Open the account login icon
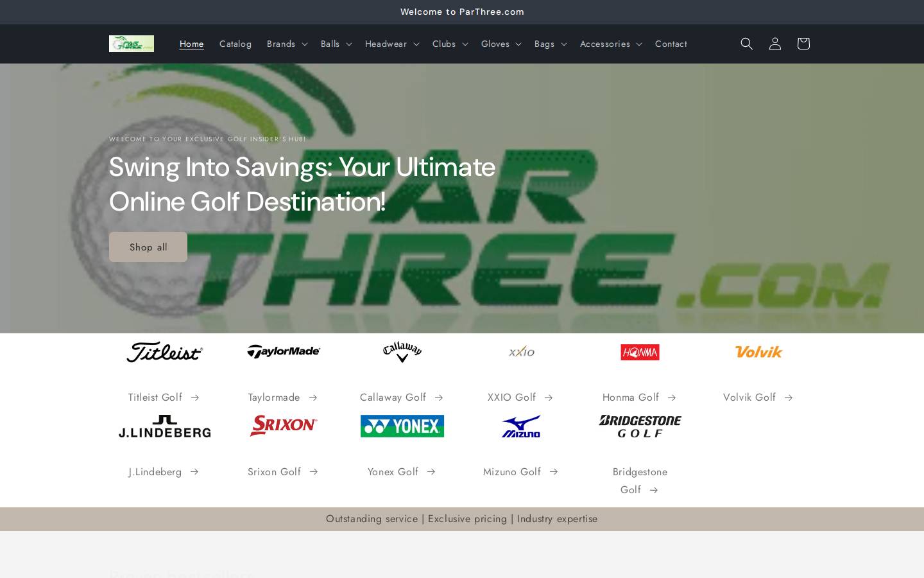Viewport: 924px width, 578px height. click(774, 44)
